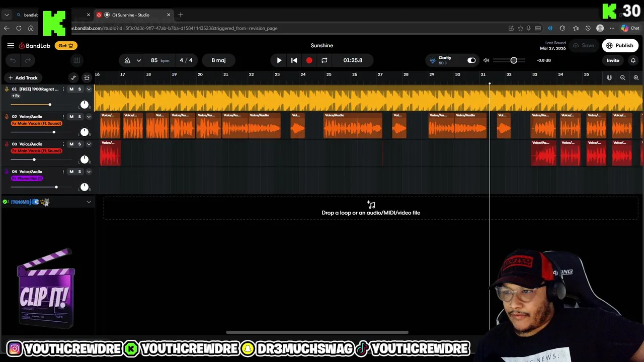
Task: Return playhead to the start
Action: pyautogui.click(x=294, y=60)
